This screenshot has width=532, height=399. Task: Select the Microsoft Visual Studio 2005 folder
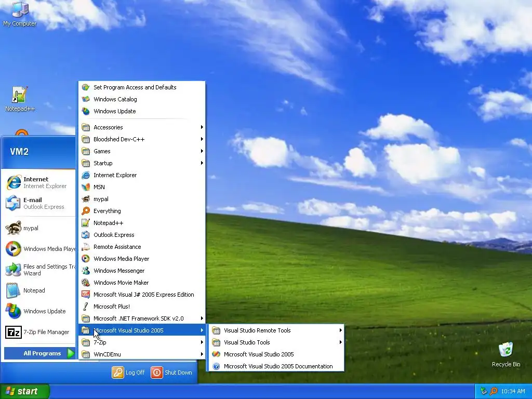click(142, 330)
